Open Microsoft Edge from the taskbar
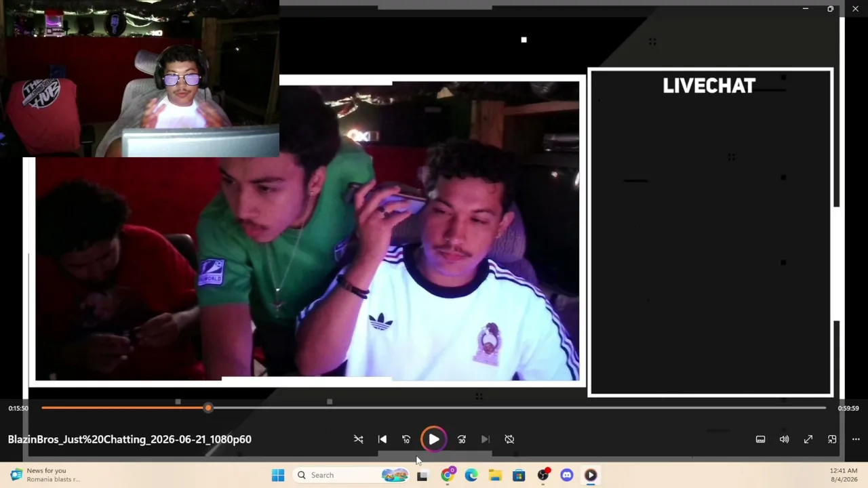This screenshot has width=868, height=488. tap(471, 475)
